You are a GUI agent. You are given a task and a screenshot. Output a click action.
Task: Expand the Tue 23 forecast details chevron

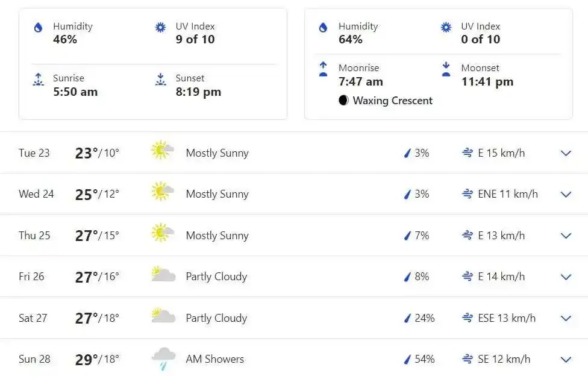[x=566, y=153]
